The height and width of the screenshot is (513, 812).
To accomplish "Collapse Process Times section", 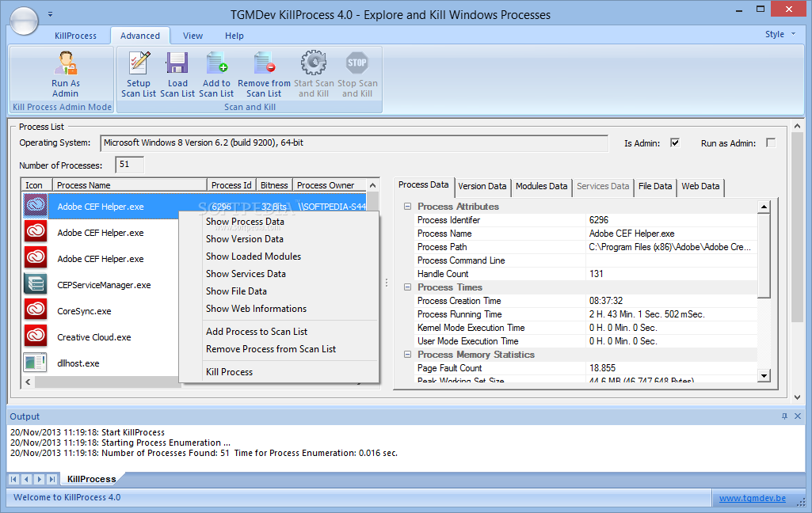I will pyautogui.click(x=407, y=287).
